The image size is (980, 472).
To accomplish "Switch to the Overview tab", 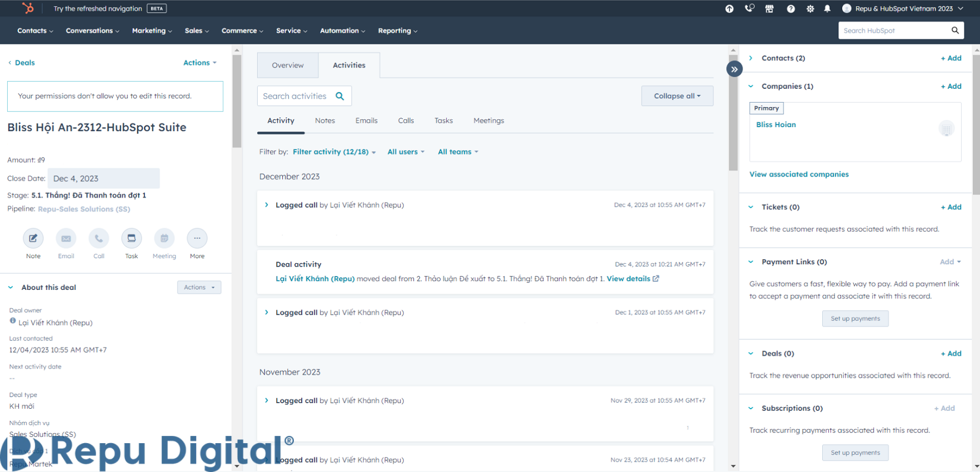I will click(x=288, y=65).
